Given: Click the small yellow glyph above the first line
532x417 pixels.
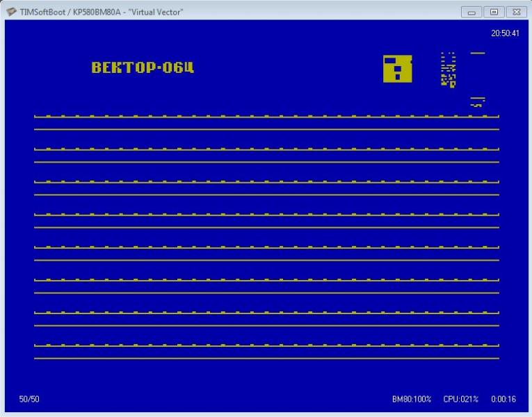Looking at the screenshot, I should pyautogui.click(x=477, y=102).
